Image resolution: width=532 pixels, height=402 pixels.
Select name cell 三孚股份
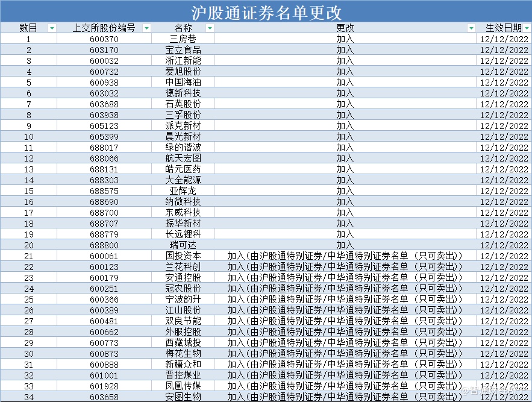click(x=183, y=115)
